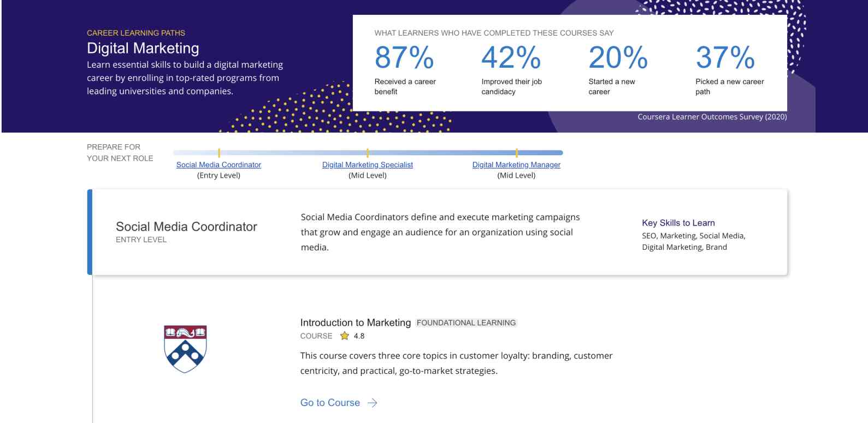
Task: Select the Social Media Coordinator timeline marker
Action: [x=219, y=153]
